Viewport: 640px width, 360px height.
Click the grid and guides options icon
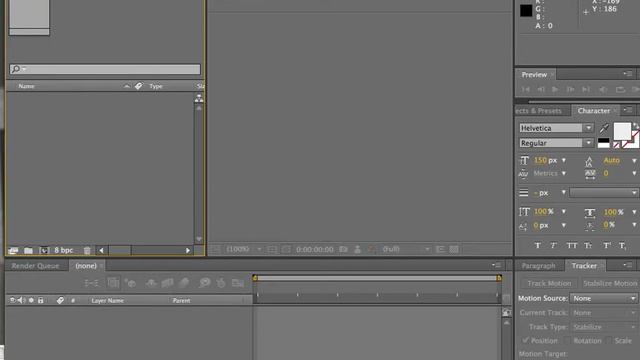click(272, 249)
